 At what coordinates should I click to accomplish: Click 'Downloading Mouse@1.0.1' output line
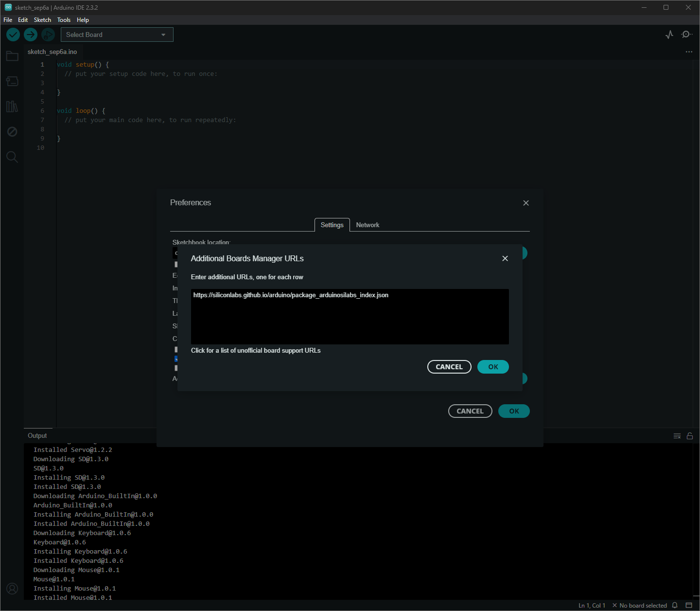tap(76, 570)
